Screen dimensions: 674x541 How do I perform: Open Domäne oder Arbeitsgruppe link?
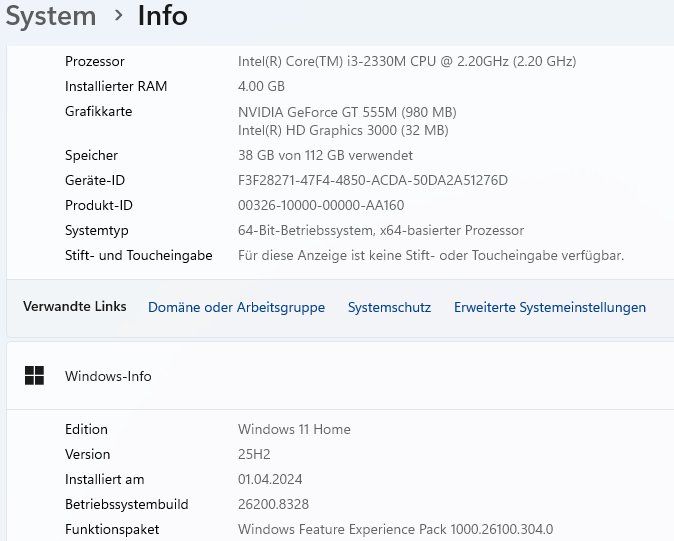click(236, 307)
